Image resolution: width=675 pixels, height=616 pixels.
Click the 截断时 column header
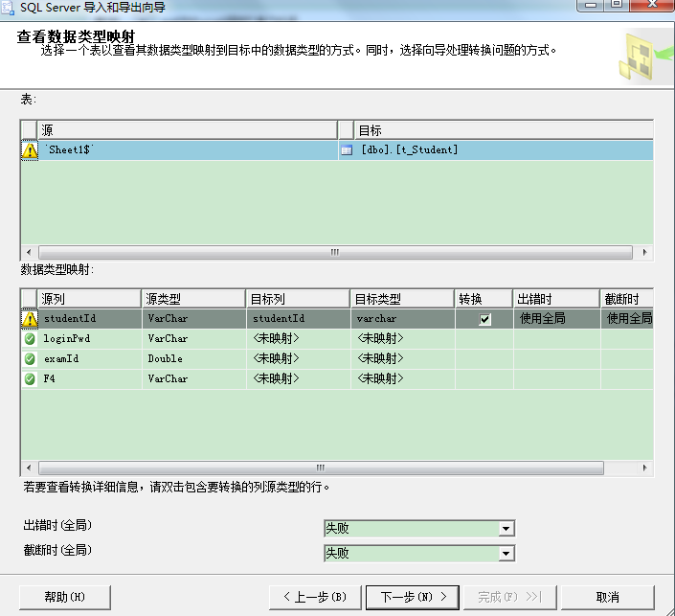point(627,299)
